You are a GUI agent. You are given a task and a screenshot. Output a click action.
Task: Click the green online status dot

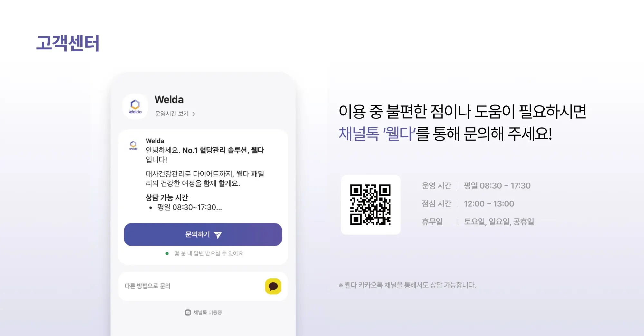coord(167,253)
